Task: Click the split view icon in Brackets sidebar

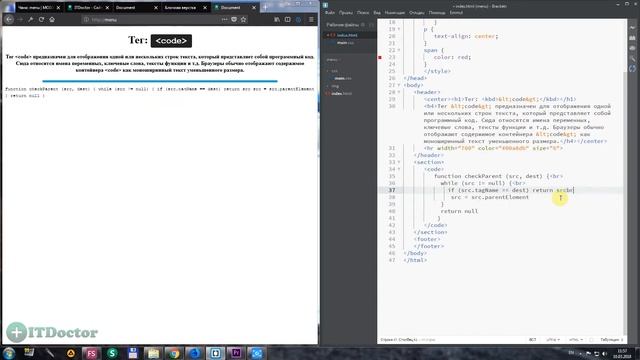Action: coord(371,25)
